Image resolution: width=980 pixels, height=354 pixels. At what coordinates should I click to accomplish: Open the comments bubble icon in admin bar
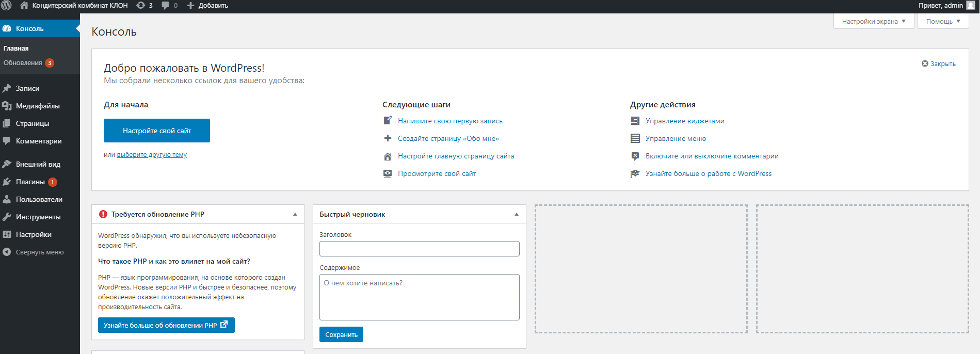[166, 5]
